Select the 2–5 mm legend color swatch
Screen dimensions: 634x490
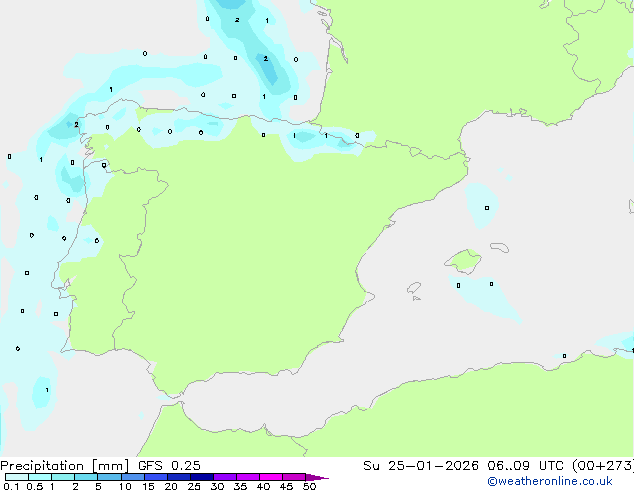click(x=86, y=477)
